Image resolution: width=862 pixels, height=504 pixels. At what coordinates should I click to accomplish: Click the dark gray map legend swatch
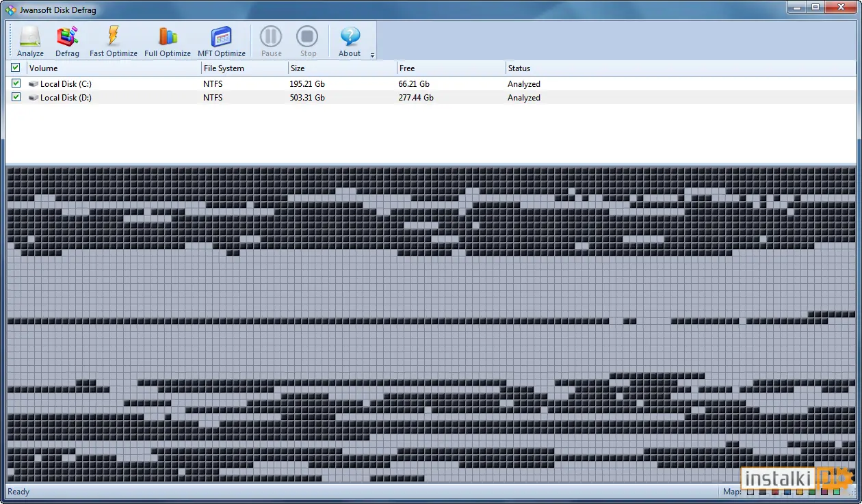point(763,492)
